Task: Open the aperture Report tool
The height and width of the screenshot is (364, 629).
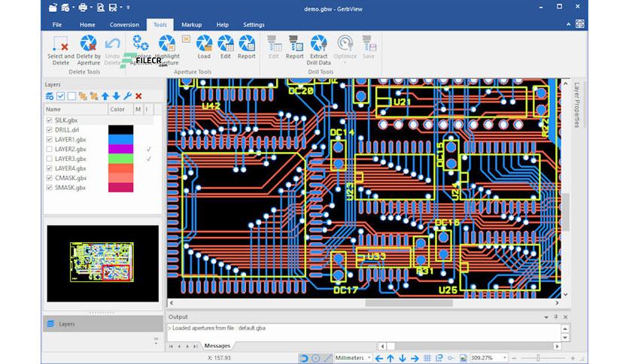Action: (247, 47)
